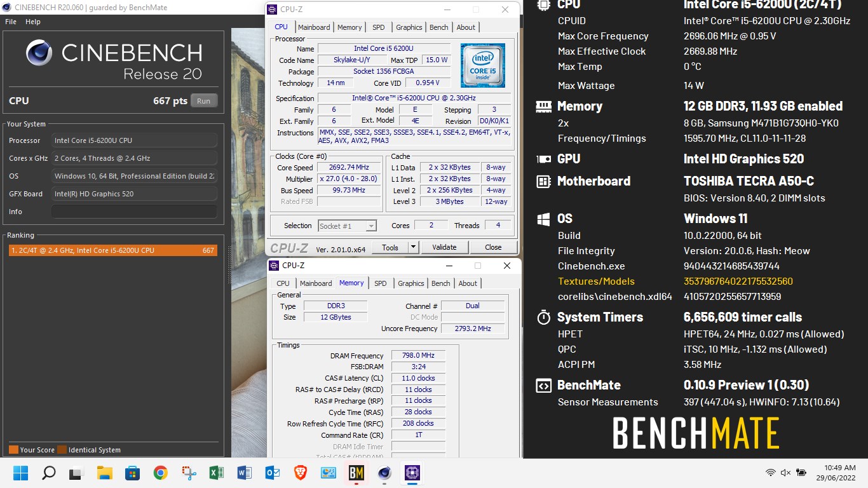
Task: Switch to Cinebench taskbar icon
Action: 384,473
